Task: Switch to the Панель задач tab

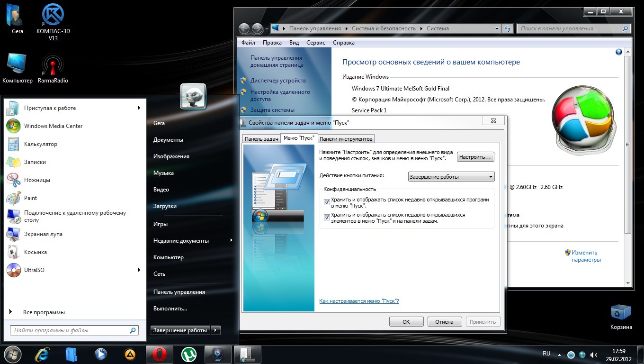Action: tap(261, 139)
